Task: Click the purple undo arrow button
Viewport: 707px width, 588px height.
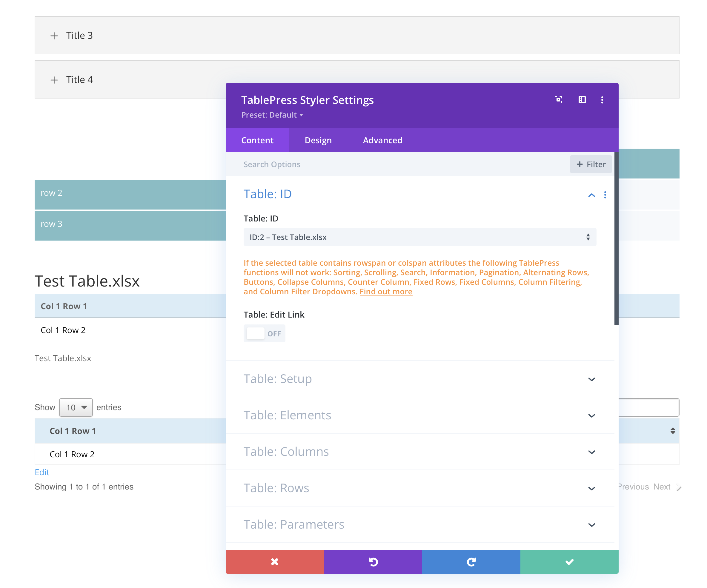Action: [373, 561]
